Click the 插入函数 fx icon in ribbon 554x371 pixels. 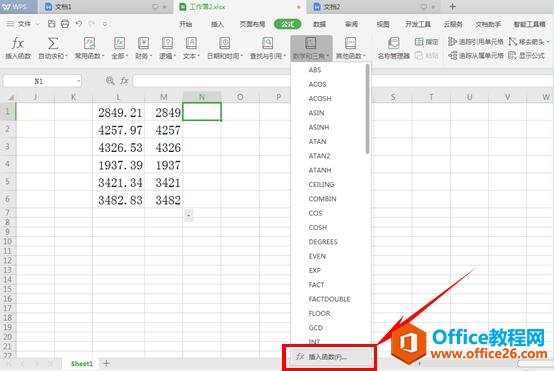point(18,44)
